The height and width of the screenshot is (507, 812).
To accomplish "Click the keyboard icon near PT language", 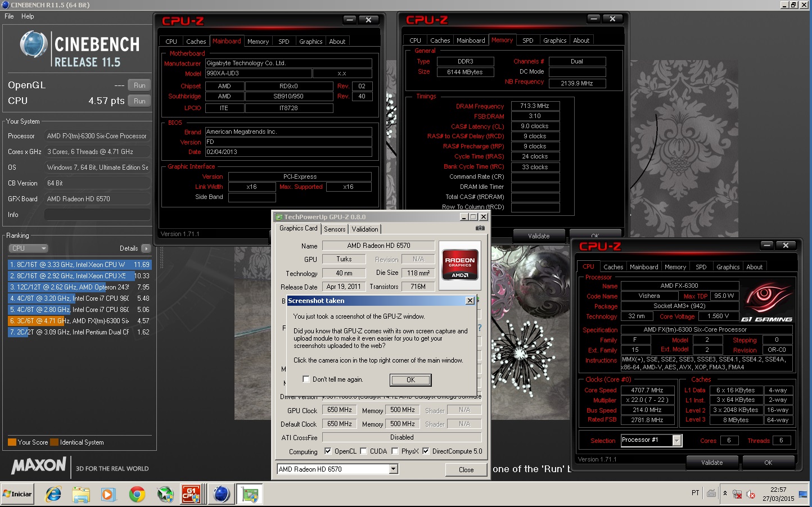I will click(x=711, y=494).
